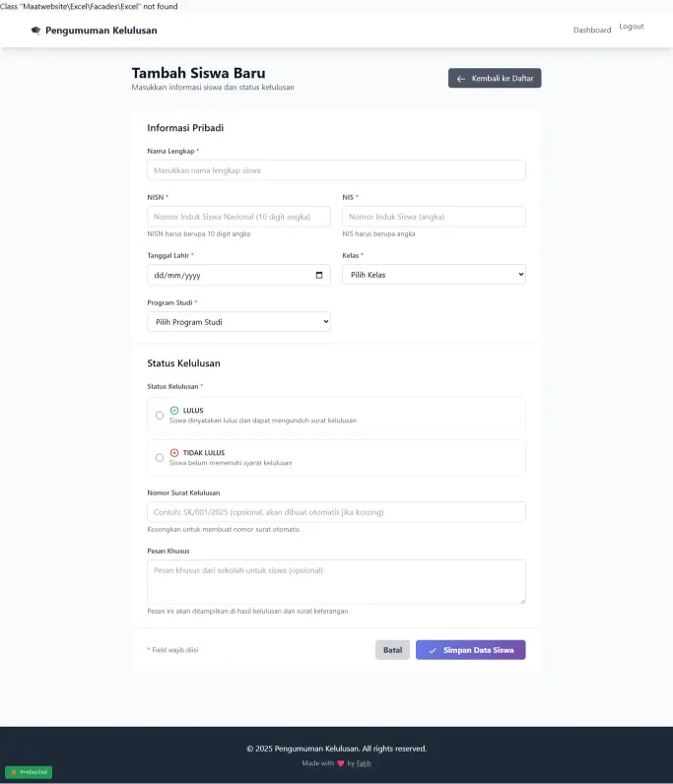Click the heart icon in footer
The image size is (673, 784).
tap(341, 763)
